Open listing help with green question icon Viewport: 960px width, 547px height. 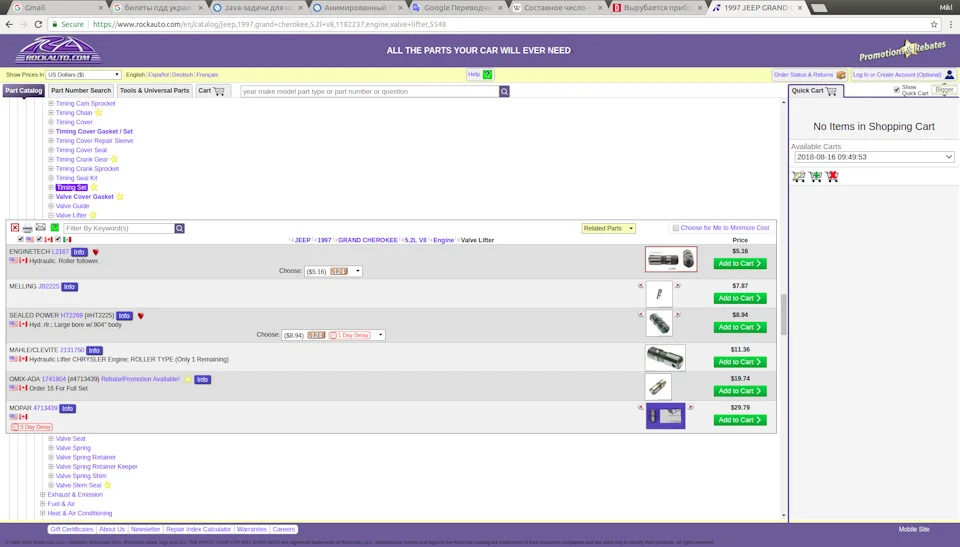pos(54,228)
